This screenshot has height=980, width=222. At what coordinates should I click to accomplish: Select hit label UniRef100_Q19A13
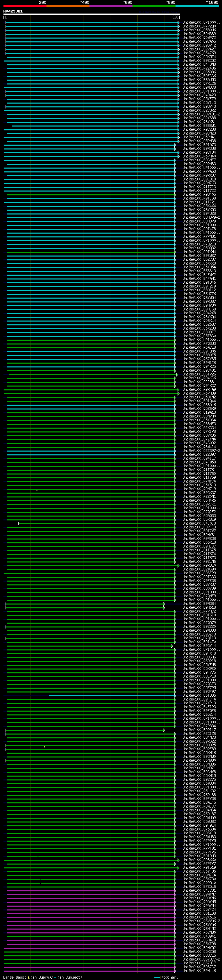pyautogui.click(x=199, y=412)
